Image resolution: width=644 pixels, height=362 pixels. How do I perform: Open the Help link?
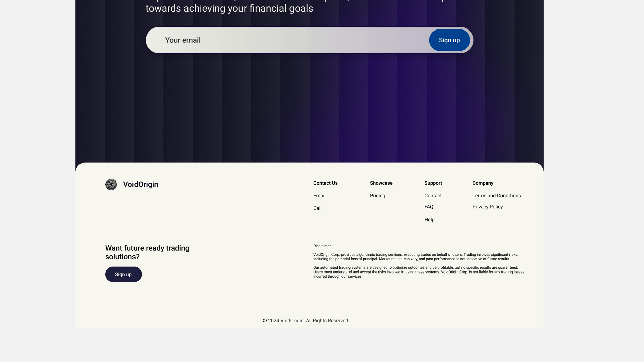tap(429, 220)
